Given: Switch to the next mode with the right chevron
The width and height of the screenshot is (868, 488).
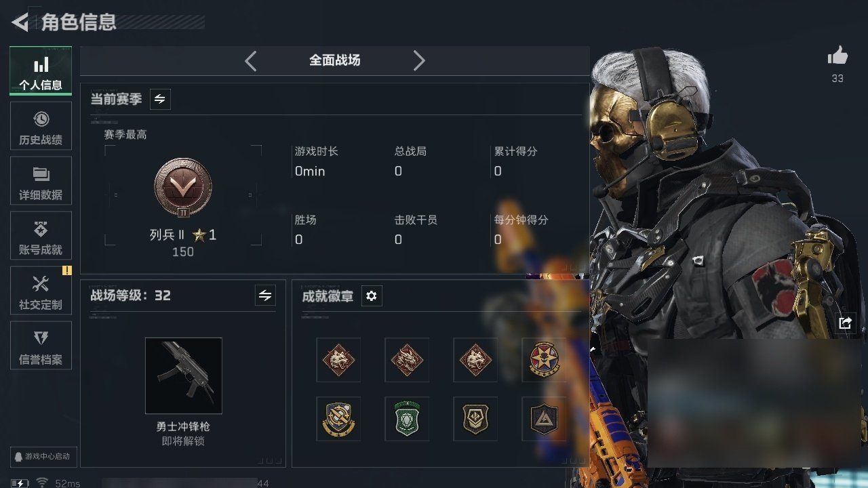Looking at the screenshot, I should click(x=419, y=61).
